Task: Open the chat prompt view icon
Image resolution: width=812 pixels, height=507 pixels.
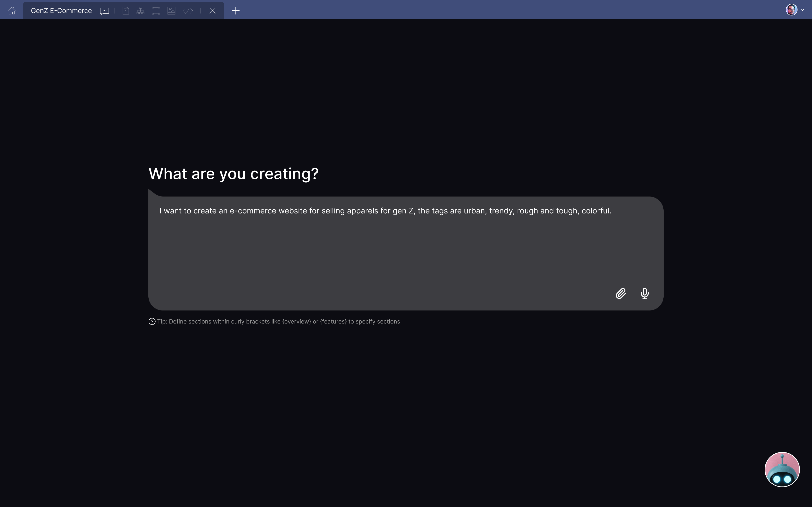Action: pyautogui.click(x=104, y=11)
